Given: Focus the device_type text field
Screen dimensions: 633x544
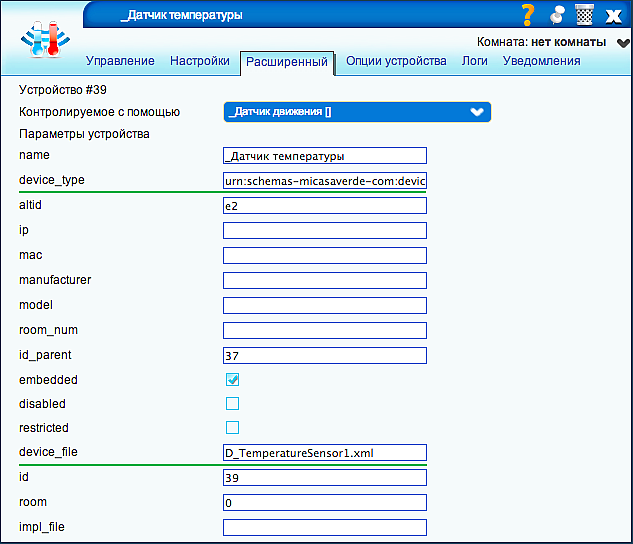Looking at the screenshot, I should tap(325, 181).
